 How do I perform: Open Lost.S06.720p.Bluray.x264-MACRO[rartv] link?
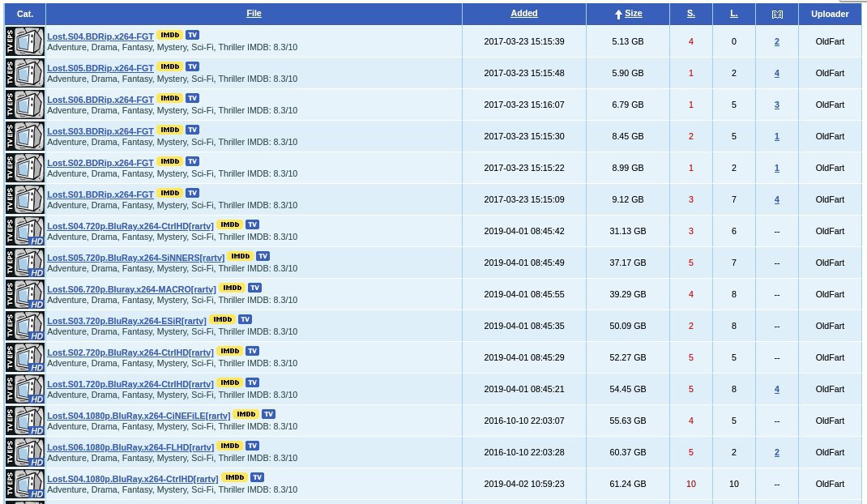[x=131, y=288]
